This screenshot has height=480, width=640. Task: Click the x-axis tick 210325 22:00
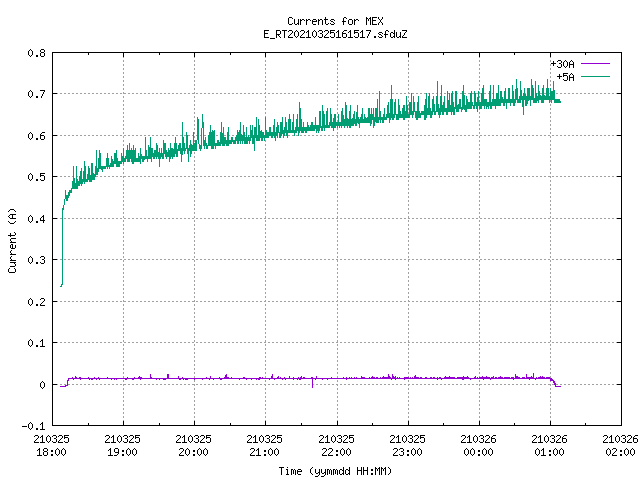336,445
